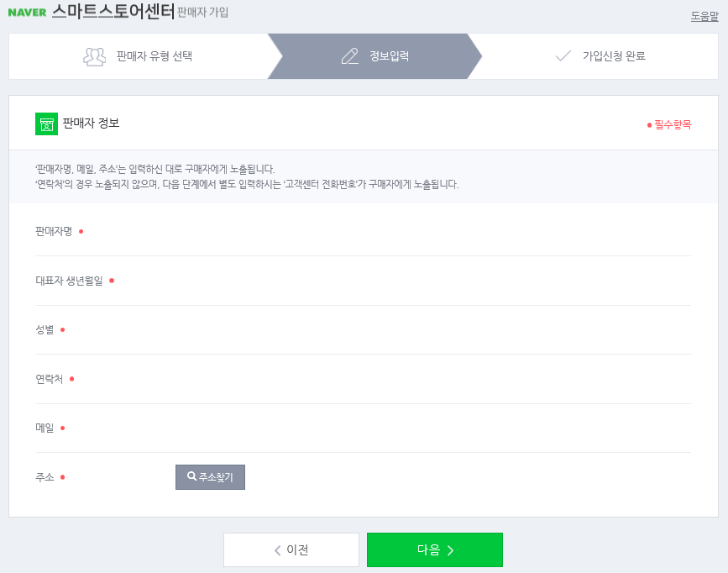The width and height of the screenshot is (728, 573).
Task: Click the 주소찾기 address search button
Action: (210, 477)
